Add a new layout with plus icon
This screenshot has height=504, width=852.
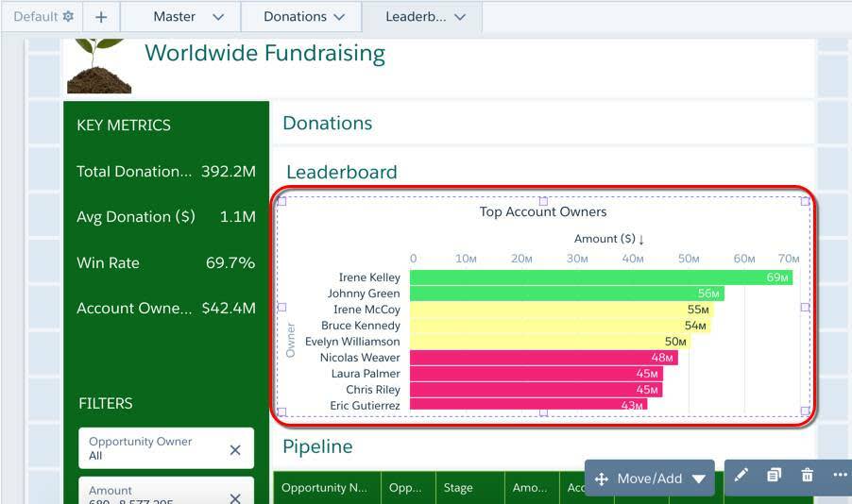pyautogui.click(x=101, y=17)
